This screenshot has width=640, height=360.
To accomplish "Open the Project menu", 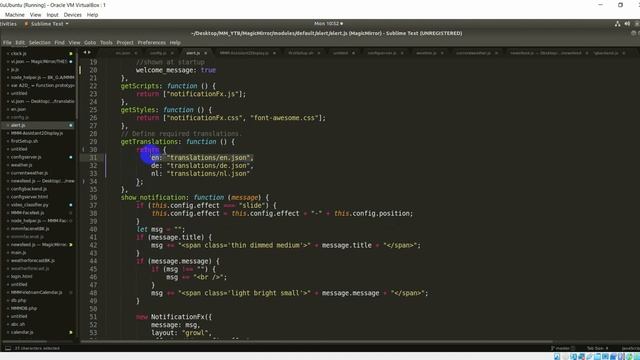I will click(125, 42).
